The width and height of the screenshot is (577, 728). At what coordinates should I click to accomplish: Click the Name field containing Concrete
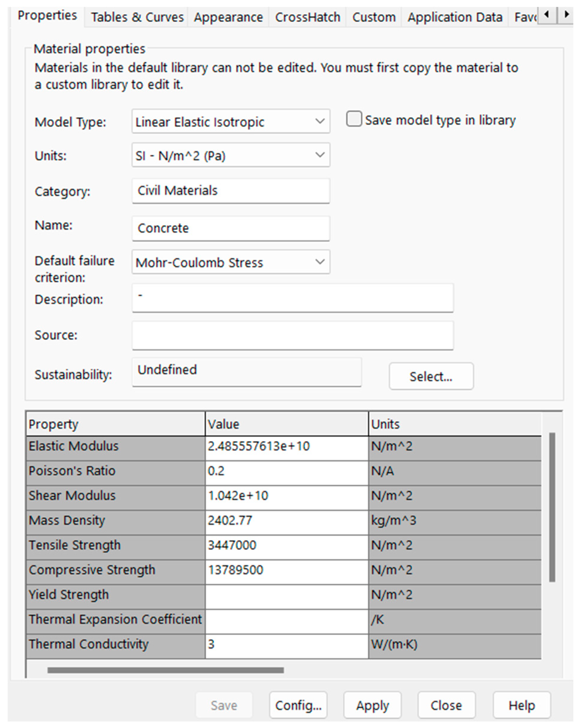tap(231, 228)
